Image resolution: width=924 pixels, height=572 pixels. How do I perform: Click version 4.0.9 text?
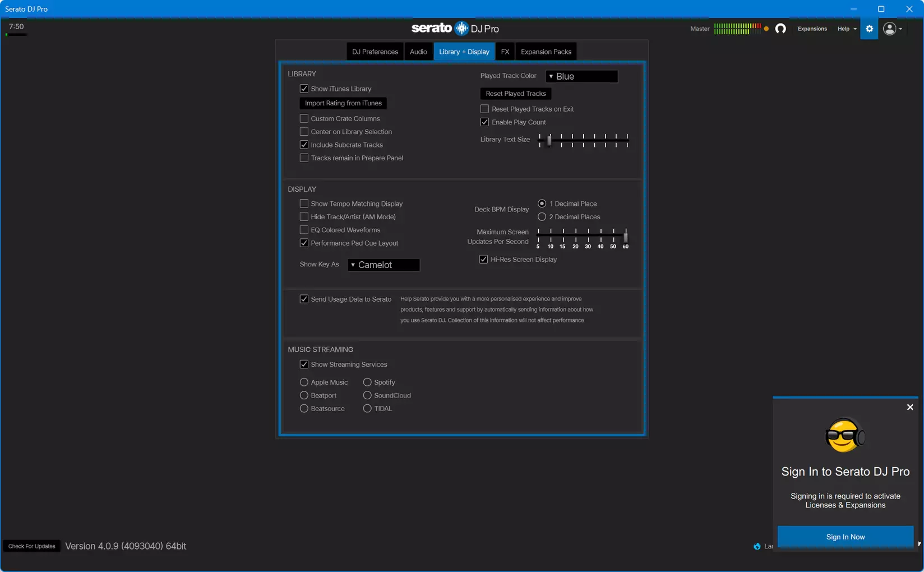coord(126,546)
